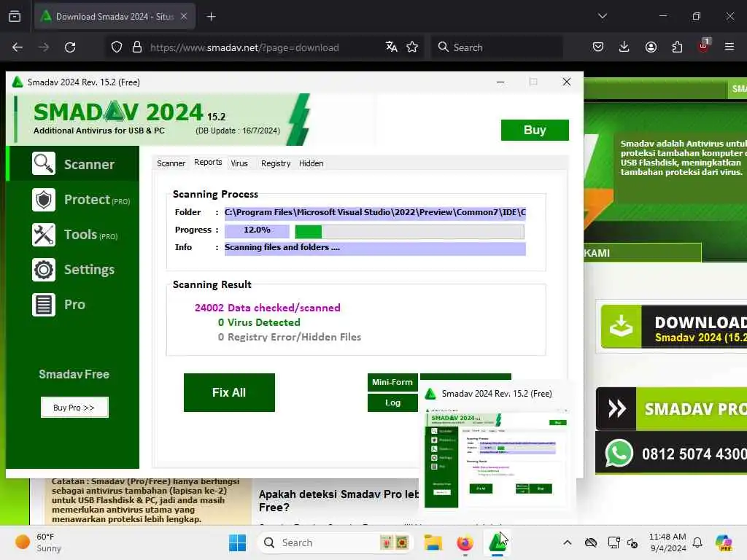
Task: Click the Firefox search box
Action: pos(498,47)
